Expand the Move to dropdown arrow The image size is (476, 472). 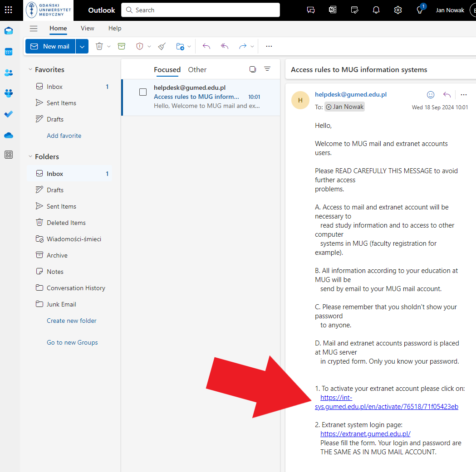[x=189, y=46]
